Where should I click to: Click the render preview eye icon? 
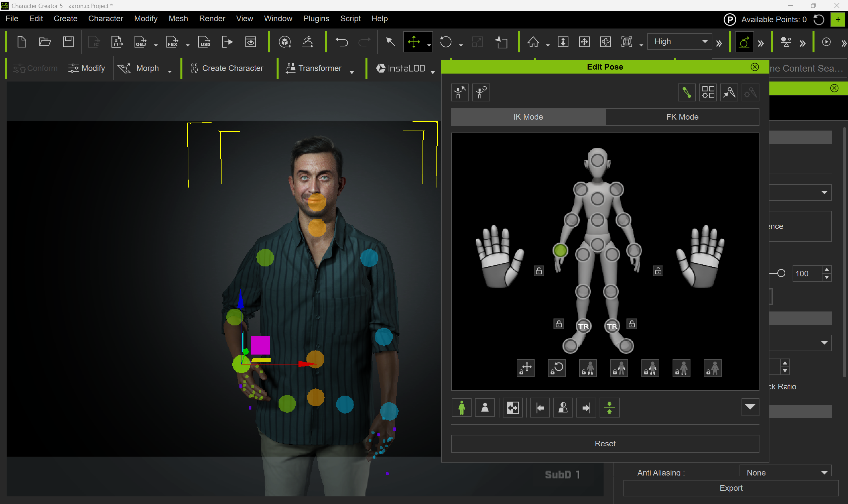tap(250, 42)
